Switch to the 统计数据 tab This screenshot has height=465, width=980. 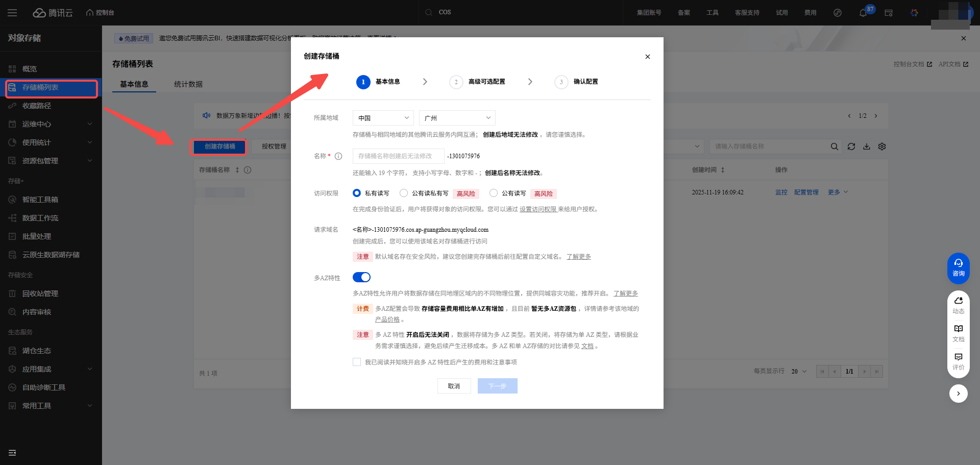click(x=187, y=84)
